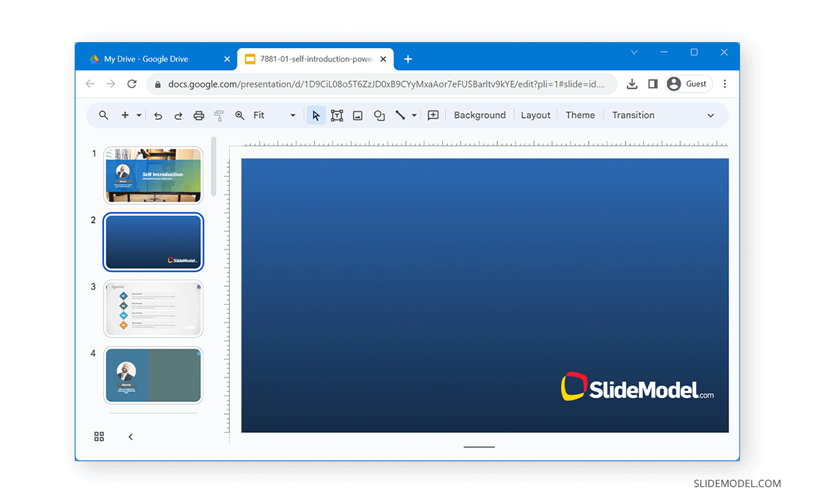Add a new comment
The height and width of the screenshot is (504, 814).
point(433,115)
